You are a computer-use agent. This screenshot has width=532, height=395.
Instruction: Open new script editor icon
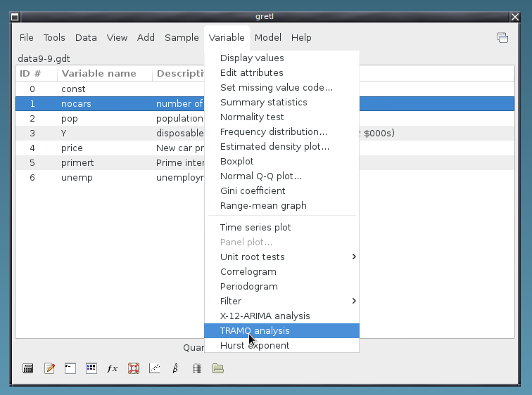(49, 368)
